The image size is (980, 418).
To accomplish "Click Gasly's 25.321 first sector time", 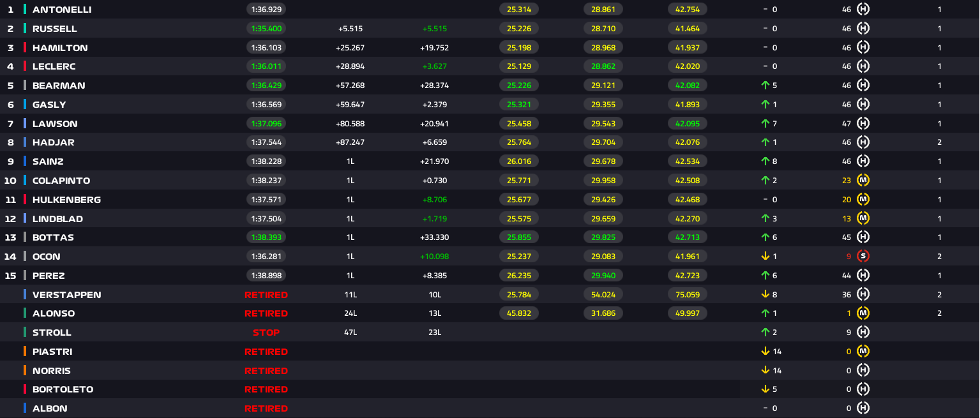I will (519, 105).
